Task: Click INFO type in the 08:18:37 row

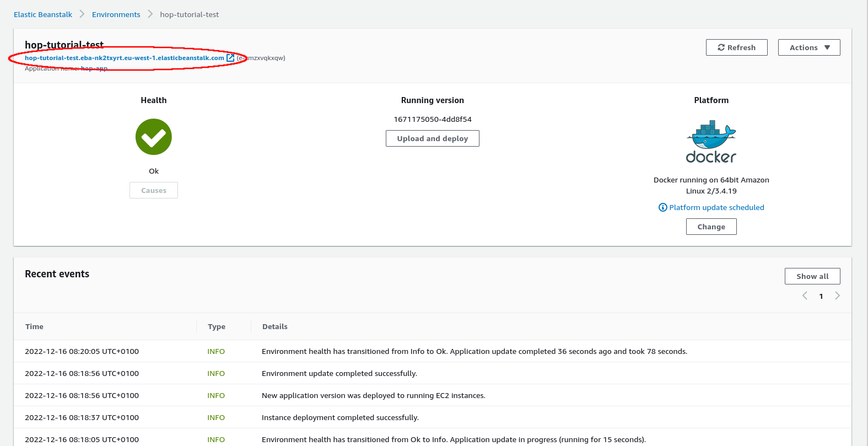Action: [216, 417]
